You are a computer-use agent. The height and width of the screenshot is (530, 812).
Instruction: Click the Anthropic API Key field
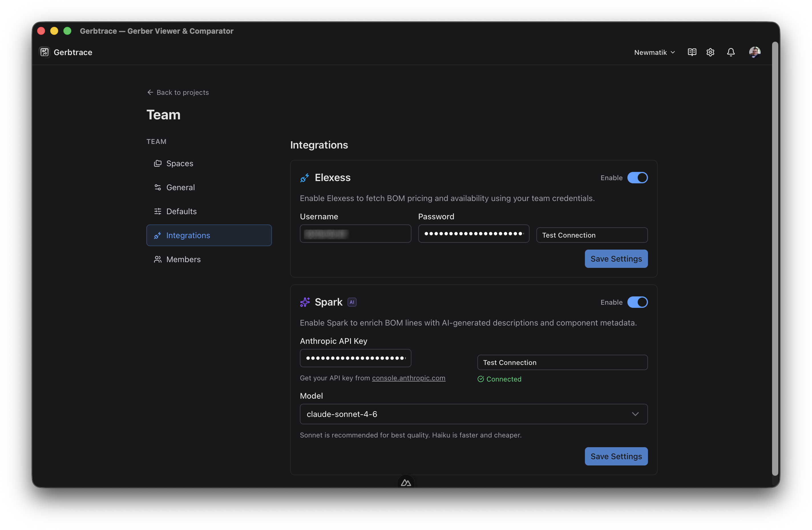coord(355,358)
